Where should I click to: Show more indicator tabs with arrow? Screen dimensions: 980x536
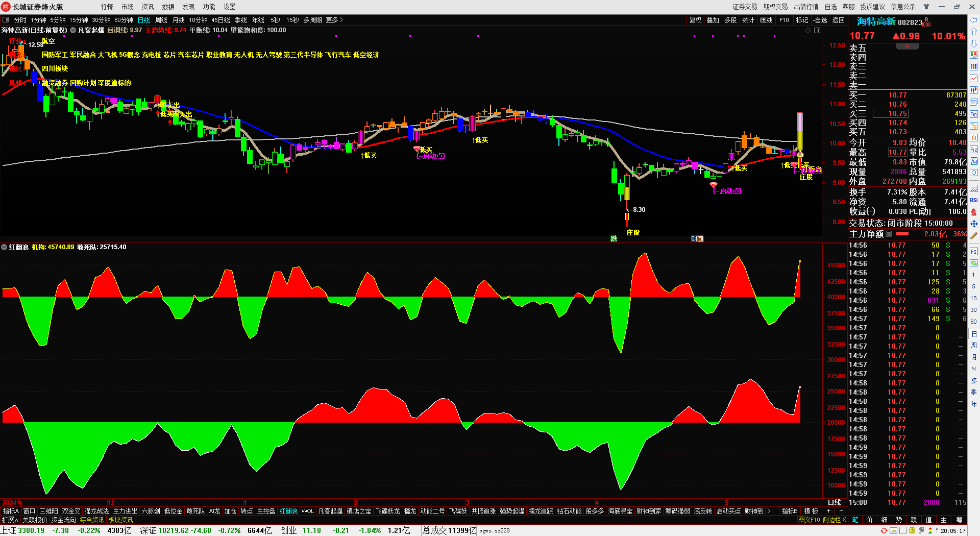[769, 511]
